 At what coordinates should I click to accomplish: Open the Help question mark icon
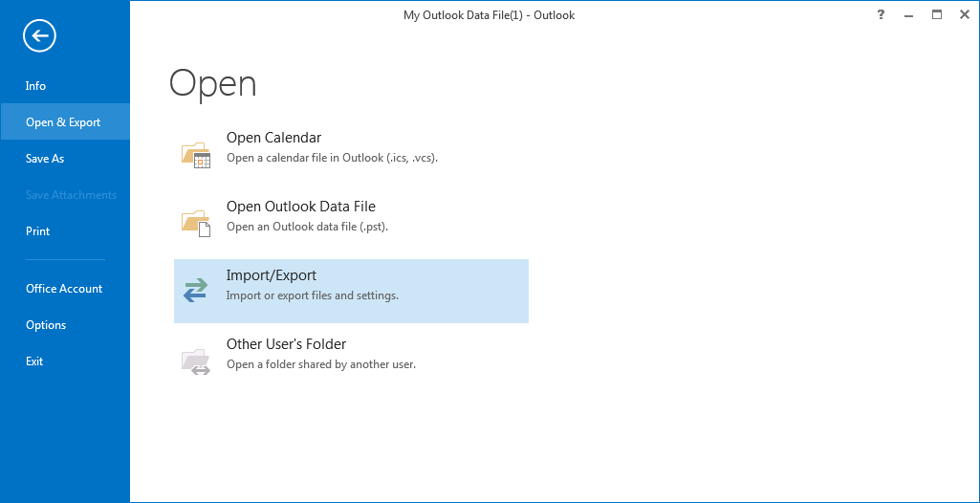(x=881, y=15)
